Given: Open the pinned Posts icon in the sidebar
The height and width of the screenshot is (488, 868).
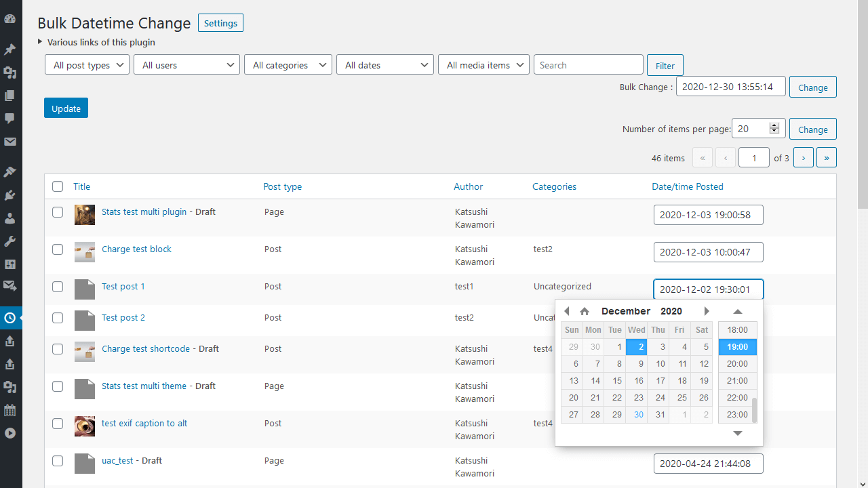Looking at the screenshot, I should [10, 49].
